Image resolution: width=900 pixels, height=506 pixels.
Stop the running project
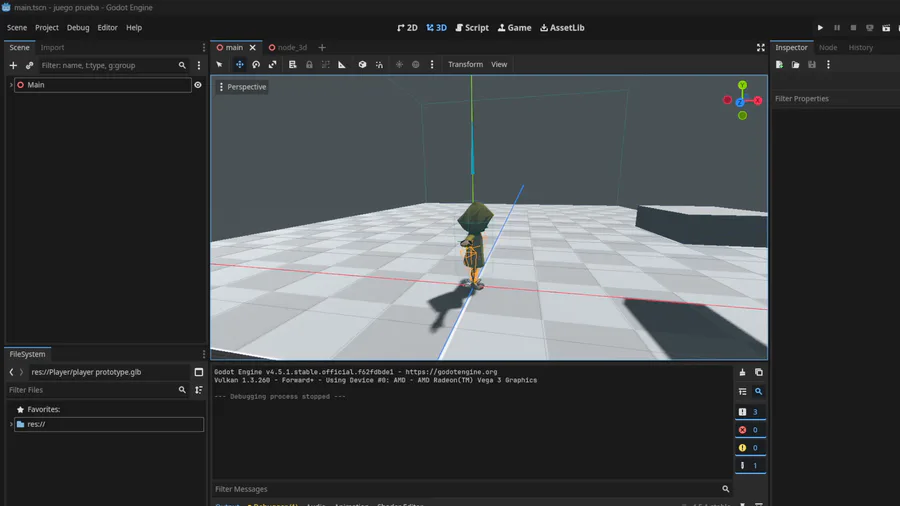[x=854, y=28]
